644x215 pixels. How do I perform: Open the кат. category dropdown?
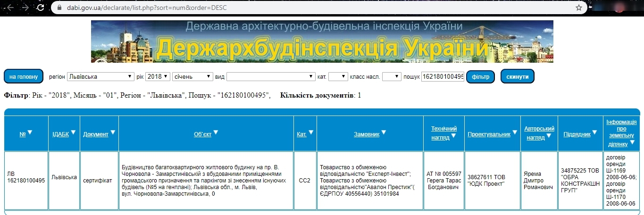click(x=338, y=76)
